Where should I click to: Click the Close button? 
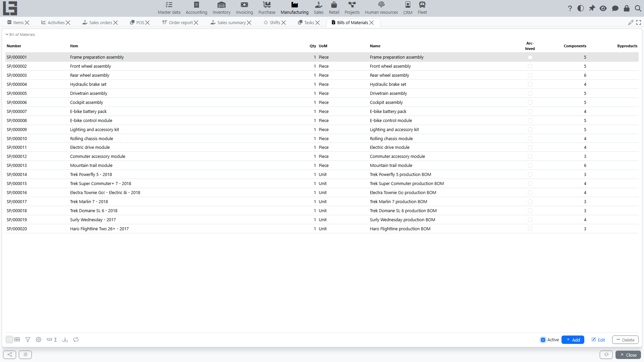(x=628, y=355)
